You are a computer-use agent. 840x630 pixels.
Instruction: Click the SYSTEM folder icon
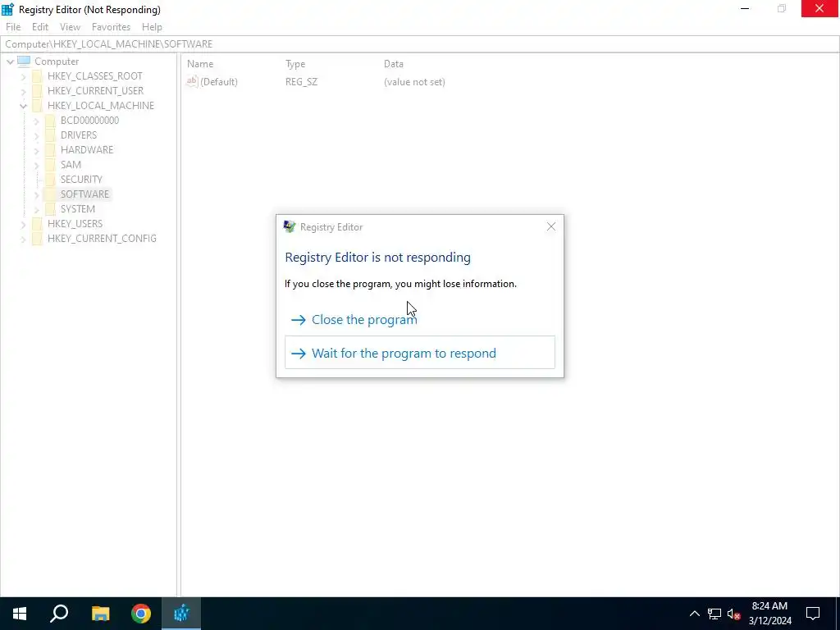click(50, 208)
